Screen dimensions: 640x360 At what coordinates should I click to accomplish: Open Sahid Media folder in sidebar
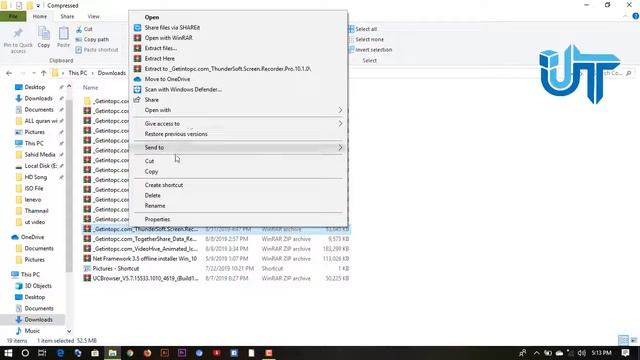pyautogui.click(x=40, y=154)
